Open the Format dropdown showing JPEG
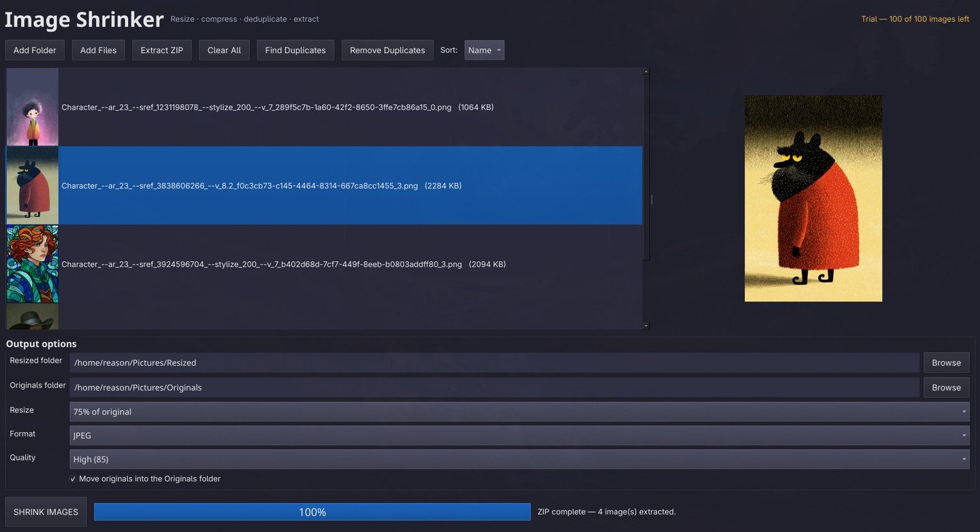This screenshot has width=980, height=532. 519,435
